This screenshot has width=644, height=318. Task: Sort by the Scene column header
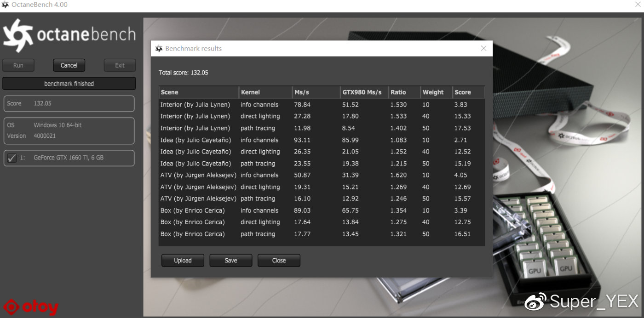(199, 92)
